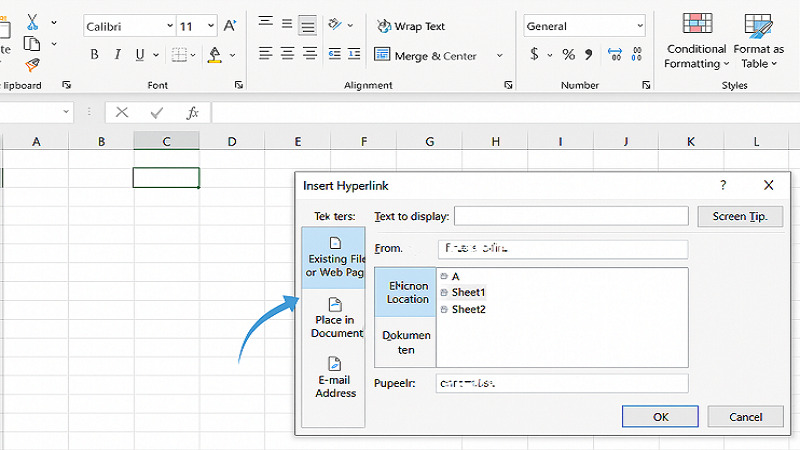Click the Insert Function fx icon
Screen dimensions: 800x450
click(193, 113)
